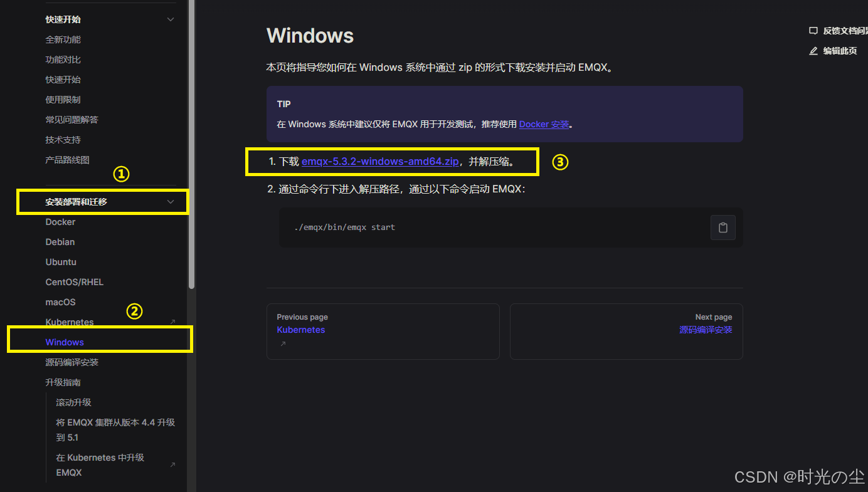This screenshot has height=492, width=868.
Task: Open 快速开始 sub-item in sidebar list
Action: point(63,80)
